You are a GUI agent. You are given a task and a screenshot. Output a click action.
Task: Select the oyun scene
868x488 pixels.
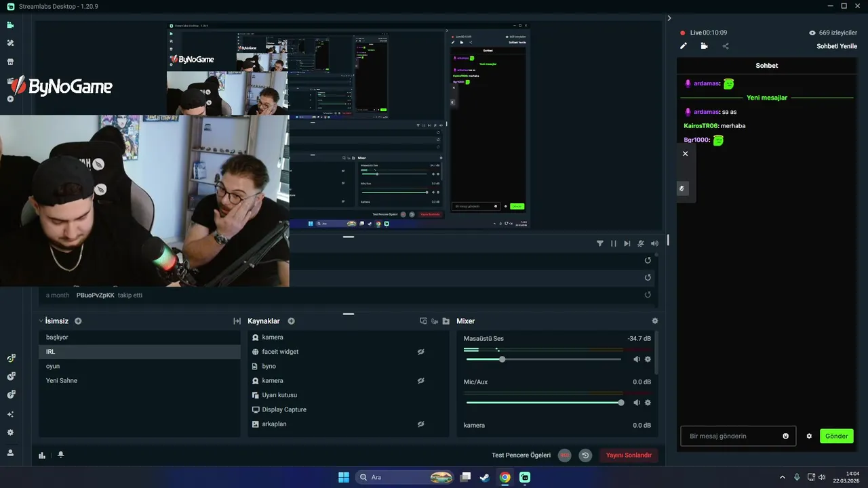pyautogui.click(x=140, y=366)
